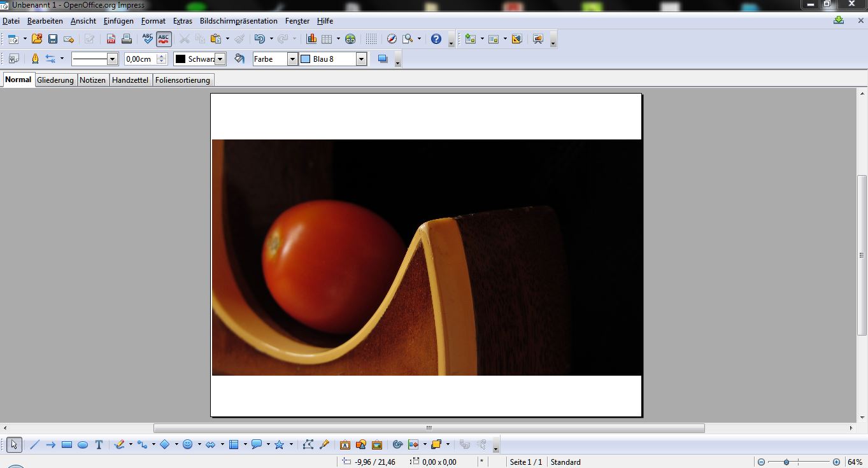Export directly as PDF icon
Screen dimensions: 868x468
point(111,39)
